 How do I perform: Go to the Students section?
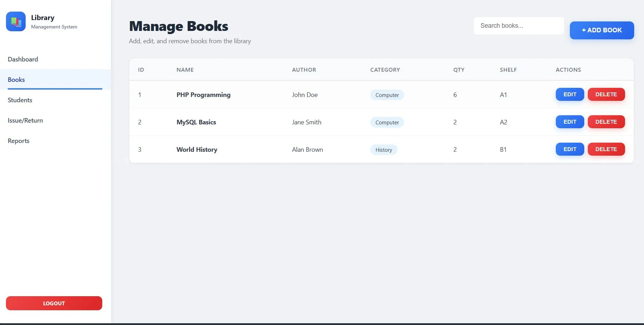click(x=20, y=100)
